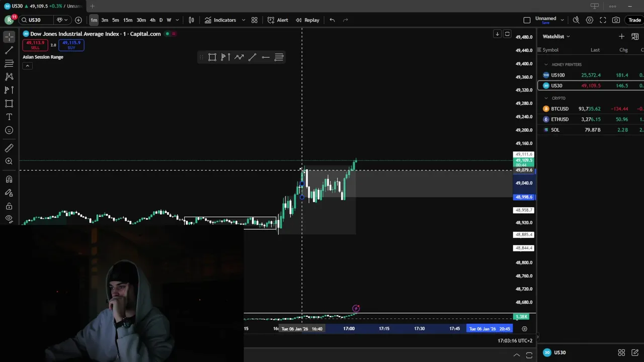Click the scroll to latest bar arrow

(x=497, y=34)
